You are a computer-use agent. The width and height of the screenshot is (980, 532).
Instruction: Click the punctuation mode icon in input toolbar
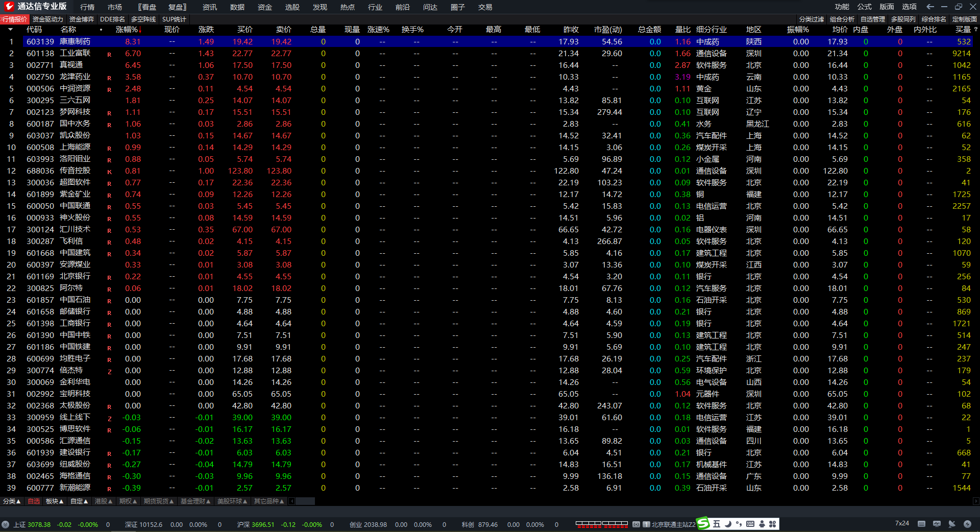click(x=739, y=524)
